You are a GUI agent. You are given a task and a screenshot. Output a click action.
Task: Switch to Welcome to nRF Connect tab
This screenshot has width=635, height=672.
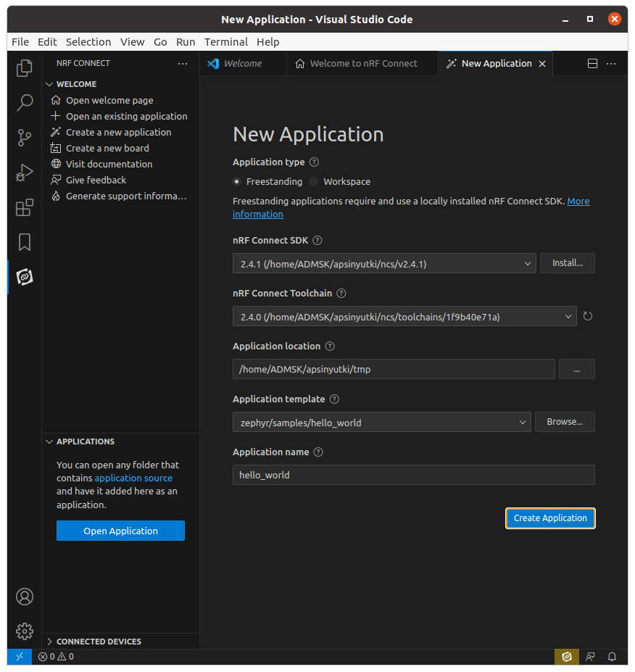(x=362, y=63)
